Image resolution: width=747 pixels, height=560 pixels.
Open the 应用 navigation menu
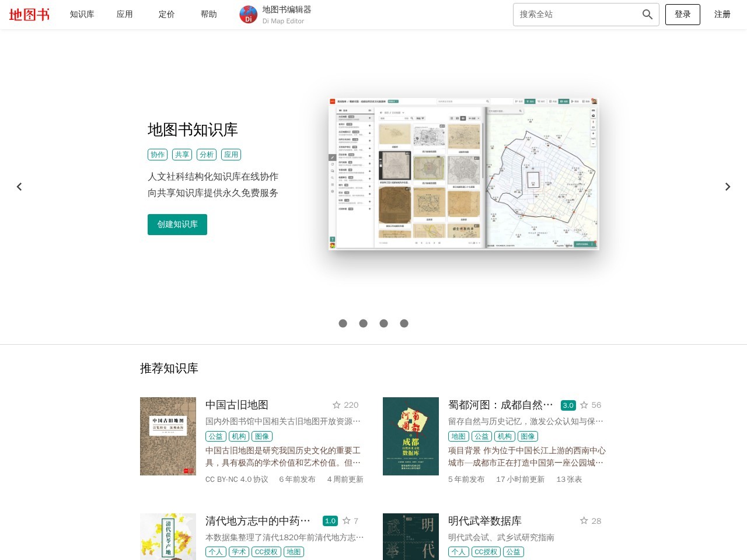pyautogui.click(x=124, y=15)
